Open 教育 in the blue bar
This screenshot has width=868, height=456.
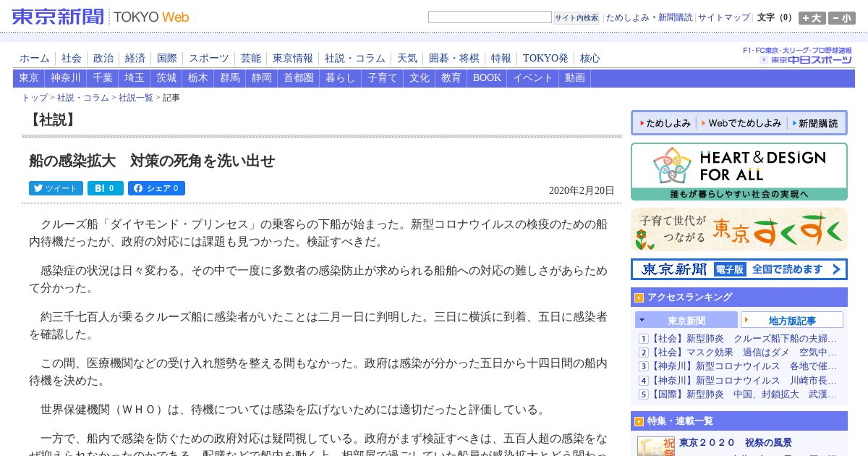click(x=451, y=78)
